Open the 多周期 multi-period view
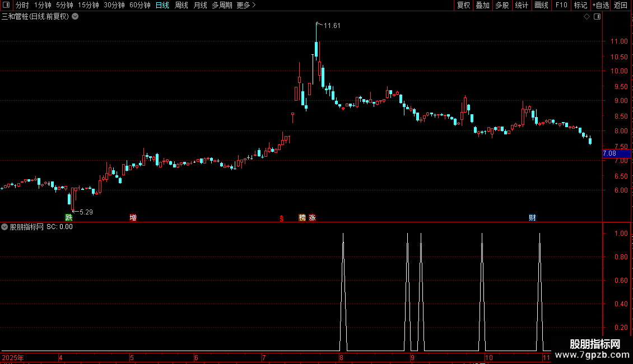Screen dimensions: 633x364 (x=222, y=5)
